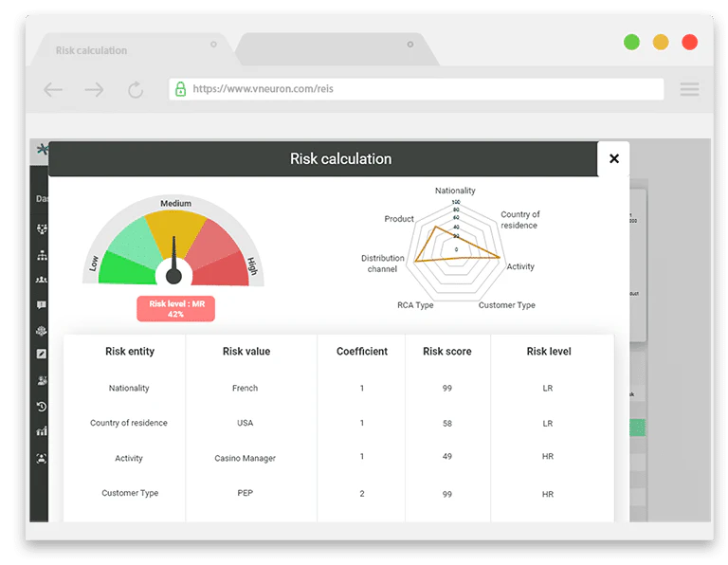
Task: Click the coefficient 2 in Customer Type row
Action: point(362,494)
